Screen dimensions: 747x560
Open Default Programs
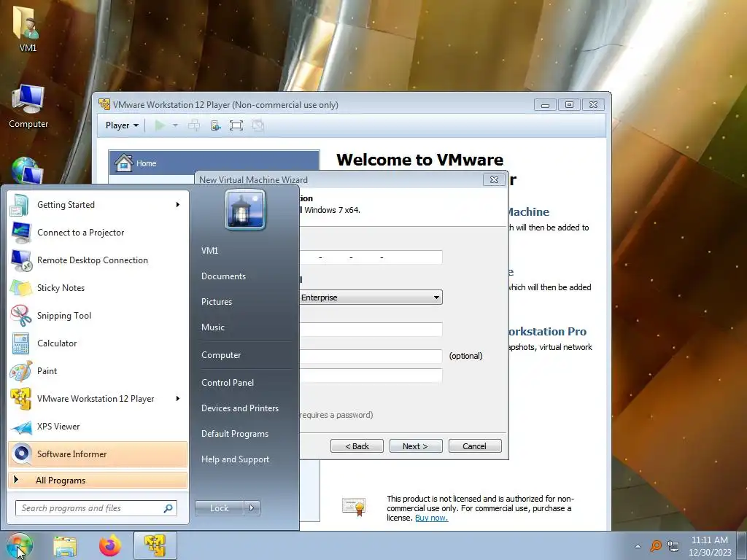click(234, 434)
